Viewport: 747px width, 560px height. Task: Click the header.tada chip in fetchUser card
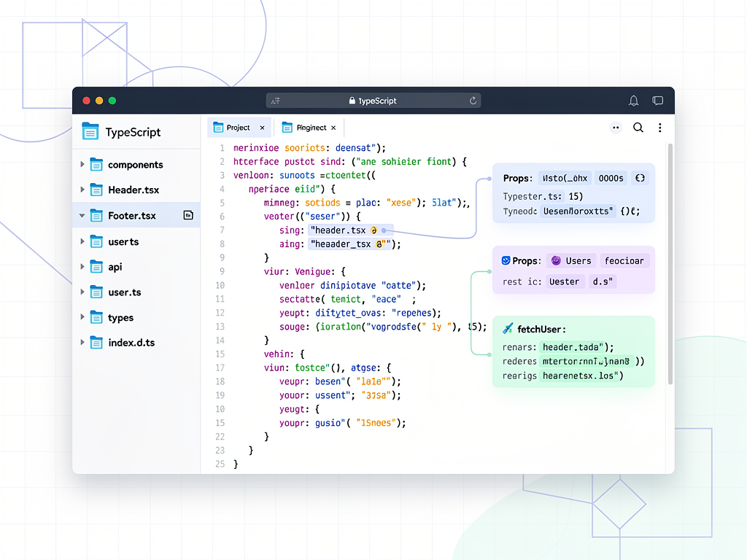tap(573, 347)
